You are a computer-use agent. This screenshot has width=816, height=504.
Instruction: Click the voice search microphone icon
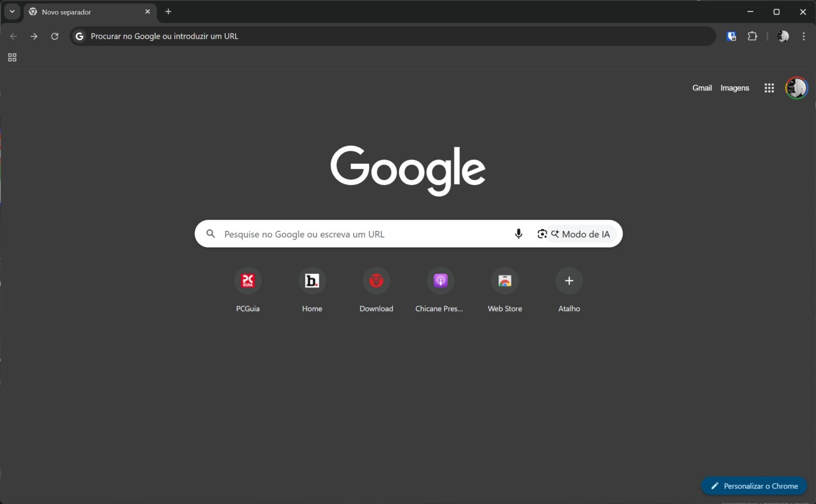pyautogui.click(x=518, y=234)
